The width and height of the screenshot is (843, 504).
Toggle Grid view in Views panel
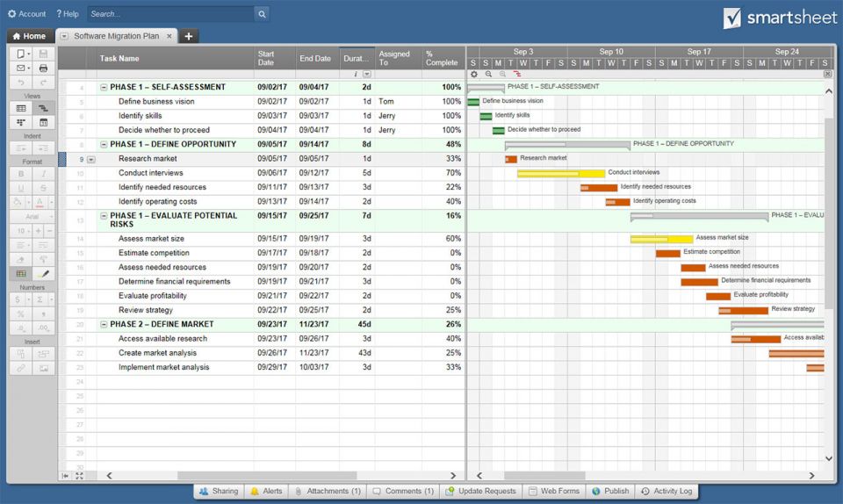22,108
